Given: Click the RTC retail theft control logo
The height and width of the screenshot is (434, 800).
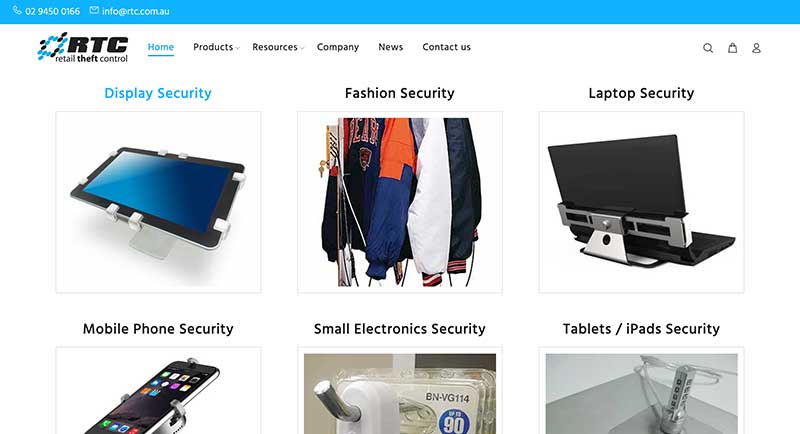Looking at the screenshot, I should (x=83, y=47).
